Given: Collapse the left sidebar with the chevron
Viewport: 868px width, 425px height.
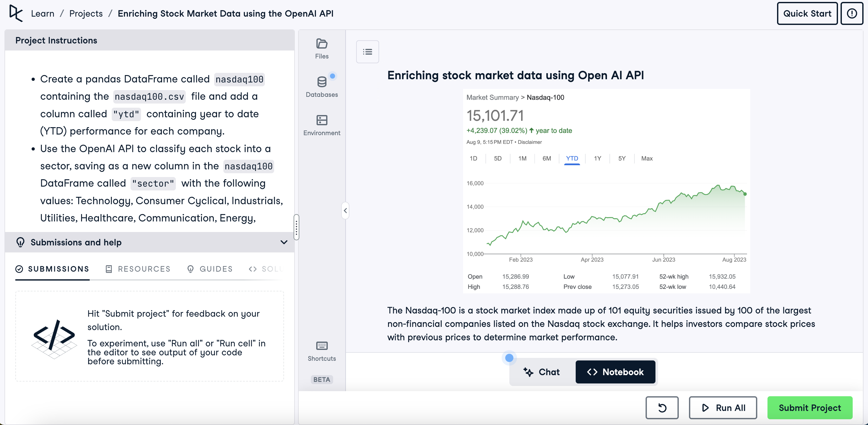Looking at the screenshot, I should (x=345, y=211).
